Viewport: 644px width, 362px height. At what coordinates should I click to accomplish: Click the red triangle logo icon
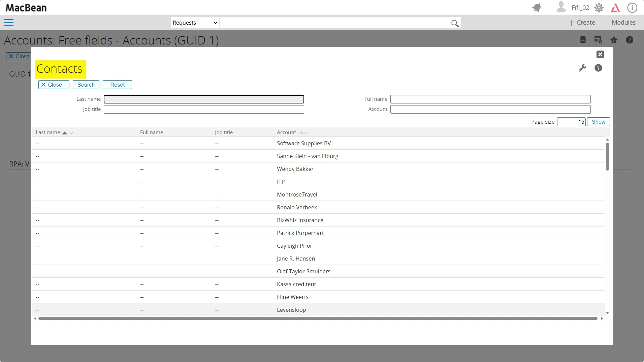[x=615, y=8]
